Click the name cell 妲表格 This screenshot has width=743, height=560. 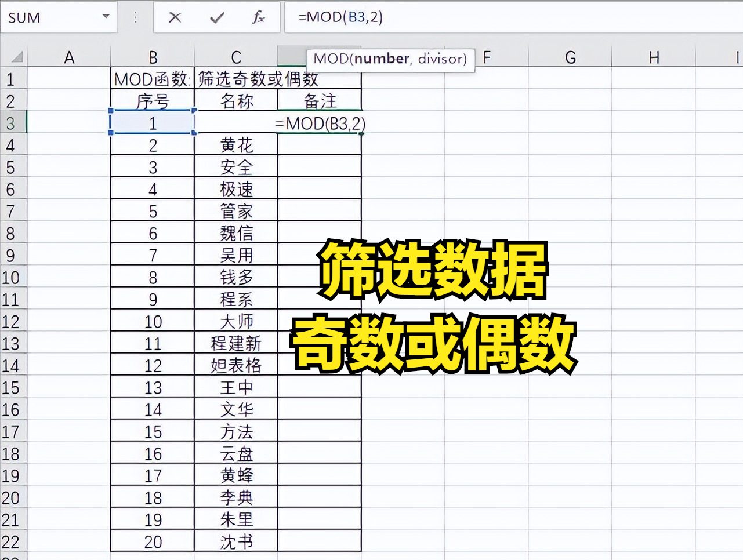click(236, 365)
